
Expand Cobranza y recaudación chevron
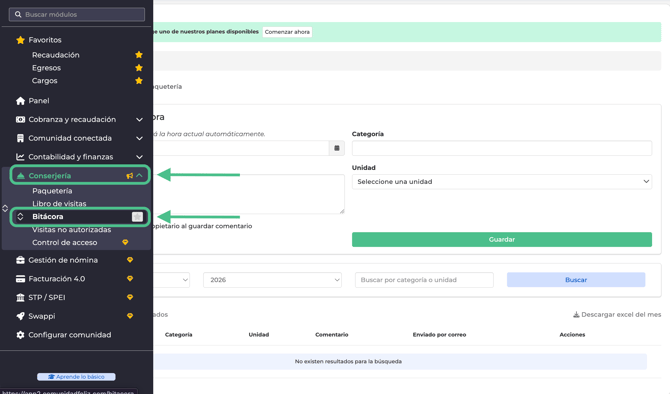click(139, 120)
